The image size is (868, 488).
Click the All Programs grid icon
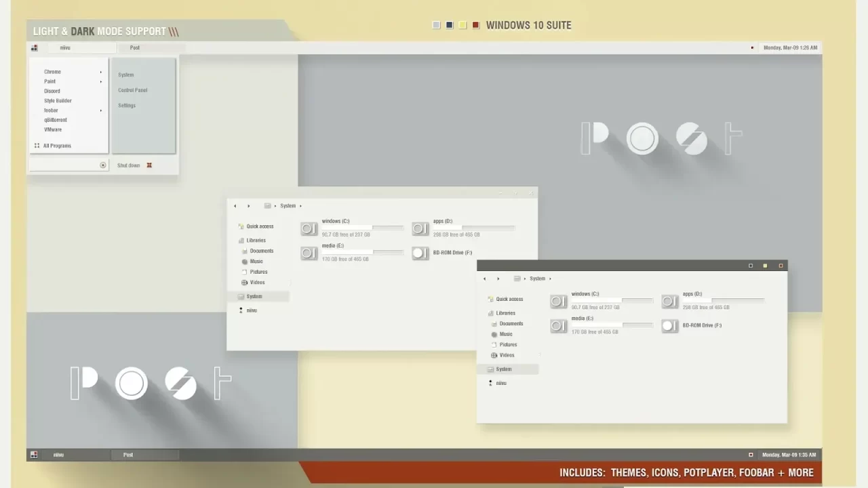tap(37, 146)
